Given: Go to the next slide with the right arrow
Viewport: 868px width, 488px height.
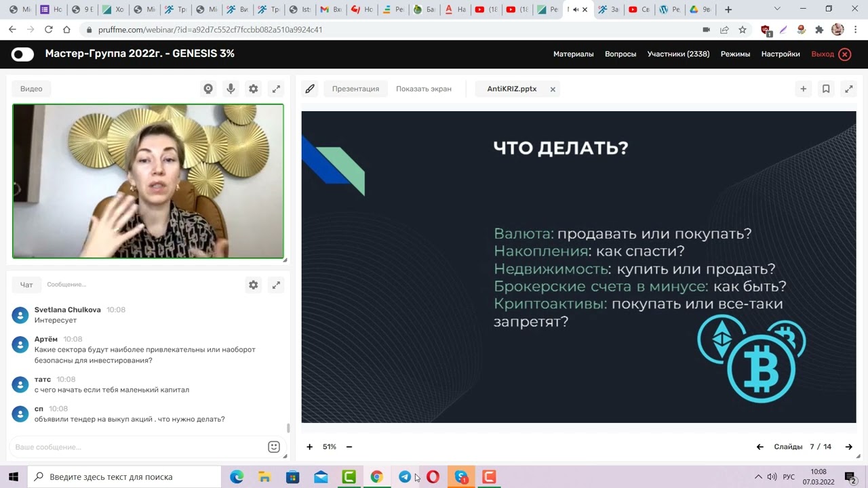Looking at the screenshot, I should [x=849, y=447].
